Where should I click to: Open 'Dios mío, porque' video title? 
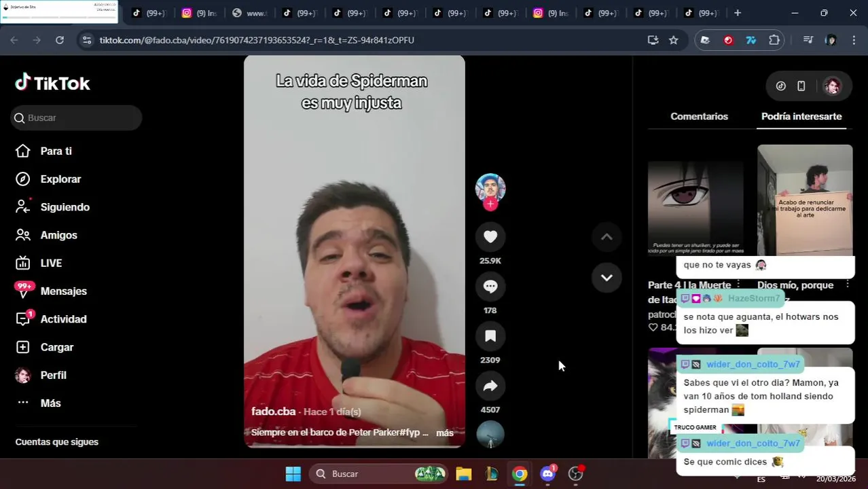click(795, 285)
